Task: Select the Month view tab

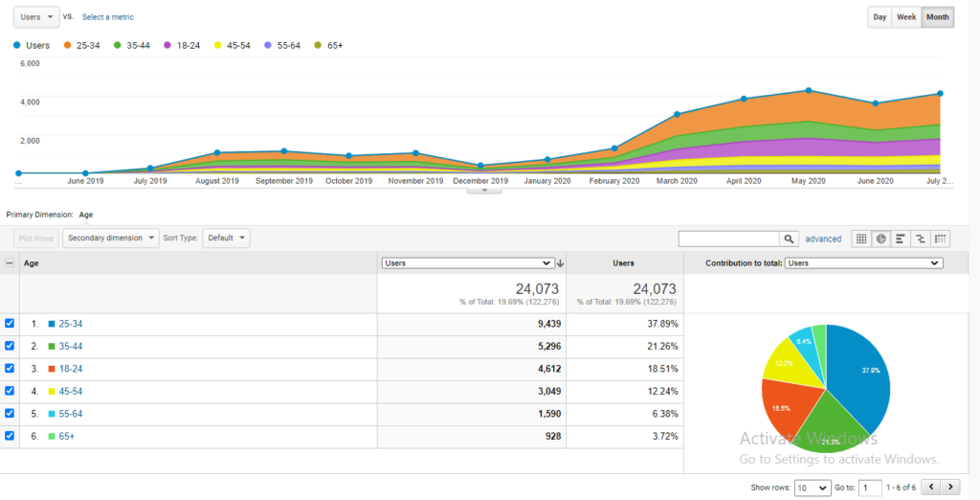Action: point(938,17)
